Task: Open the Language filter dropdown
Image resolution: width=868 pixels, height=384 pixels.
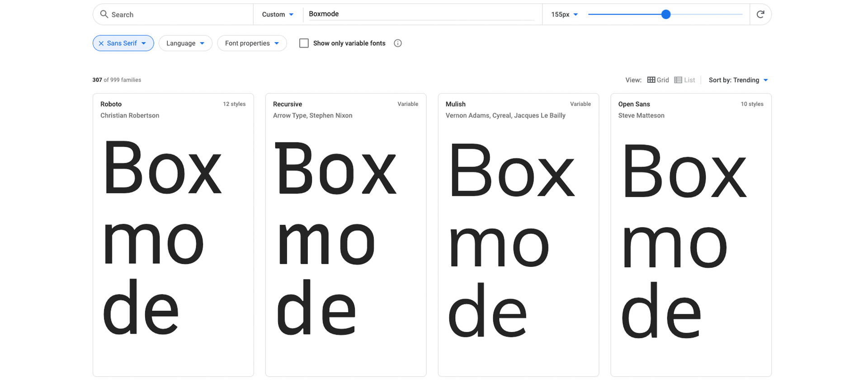Action: (185, 43)
